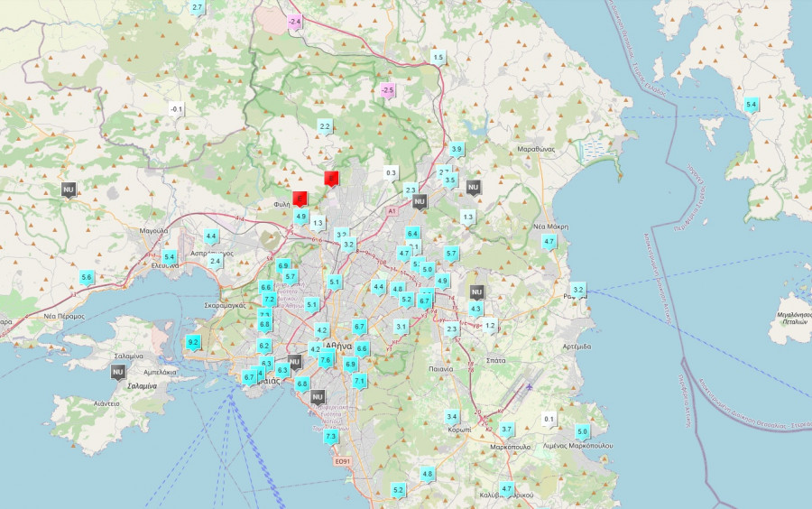
Task: Click the white 0.1 marker near the airport
Action: pos(549,419)
